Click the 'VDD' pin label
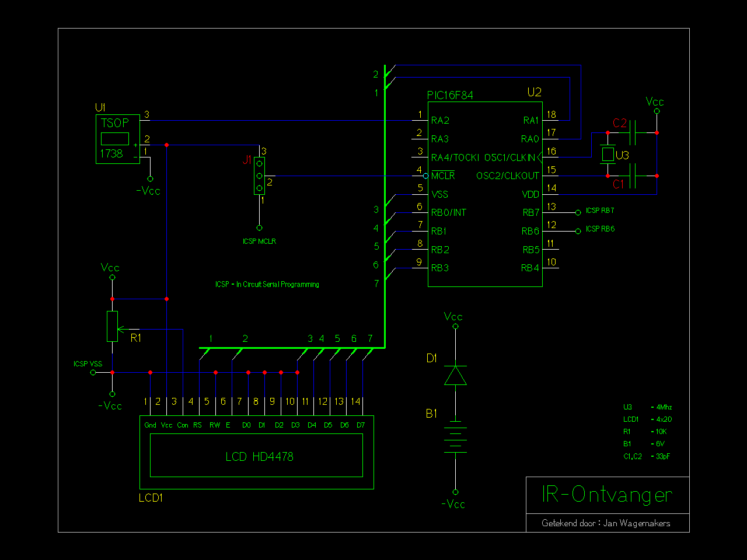This screenshot has height=560, width=747. coord(531,195)
